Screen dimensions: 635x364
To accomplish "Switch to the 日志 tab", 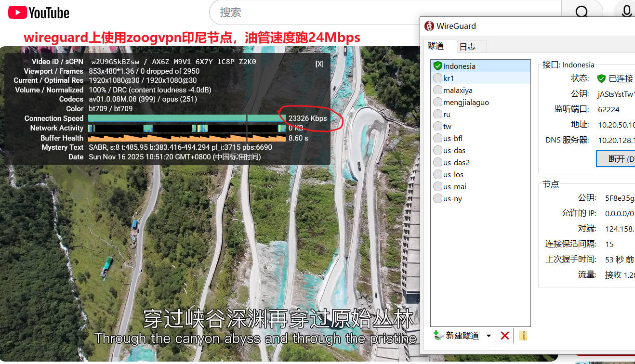I will tap(467, 46).
